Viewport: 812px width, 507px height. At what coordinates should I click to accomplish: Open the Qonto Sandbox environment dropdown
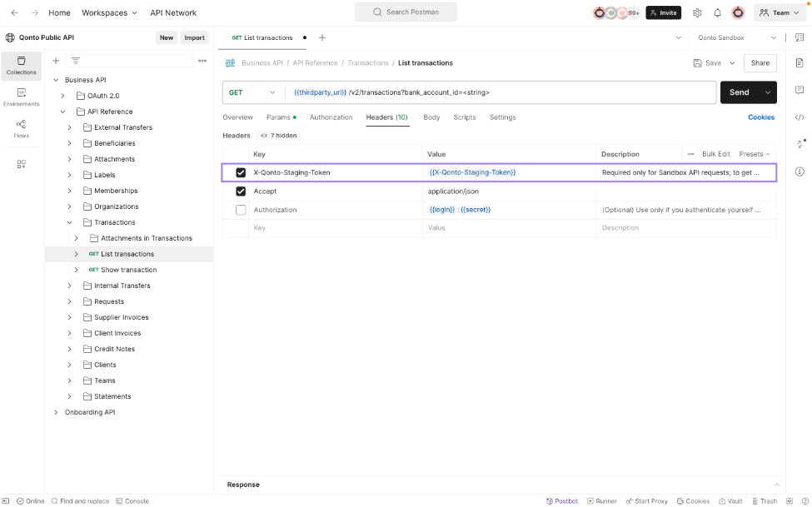[737, 37]
